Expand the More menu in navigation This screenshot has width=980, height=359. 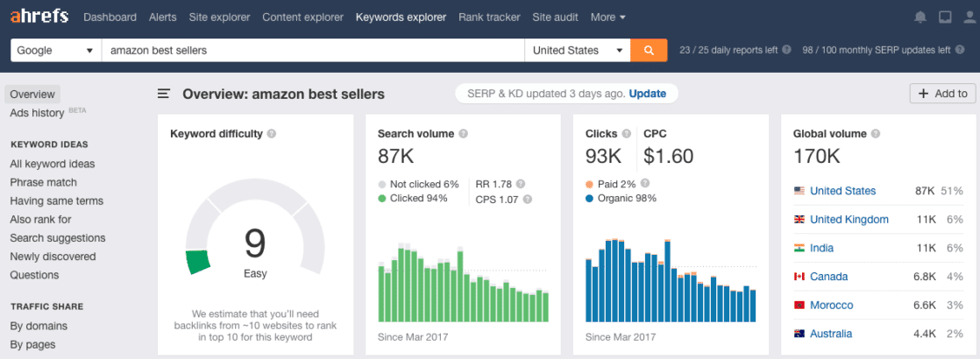tap(608, 18)
